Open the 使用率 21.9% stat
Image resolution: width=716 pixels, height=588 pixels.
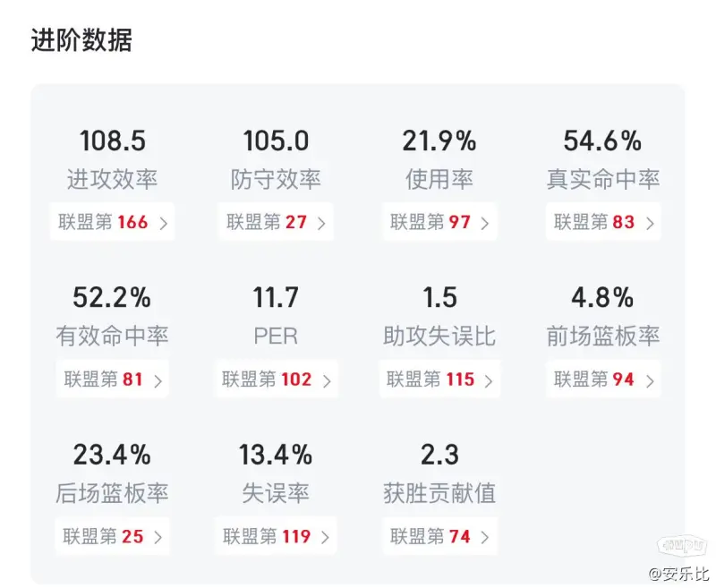(439, 141)
